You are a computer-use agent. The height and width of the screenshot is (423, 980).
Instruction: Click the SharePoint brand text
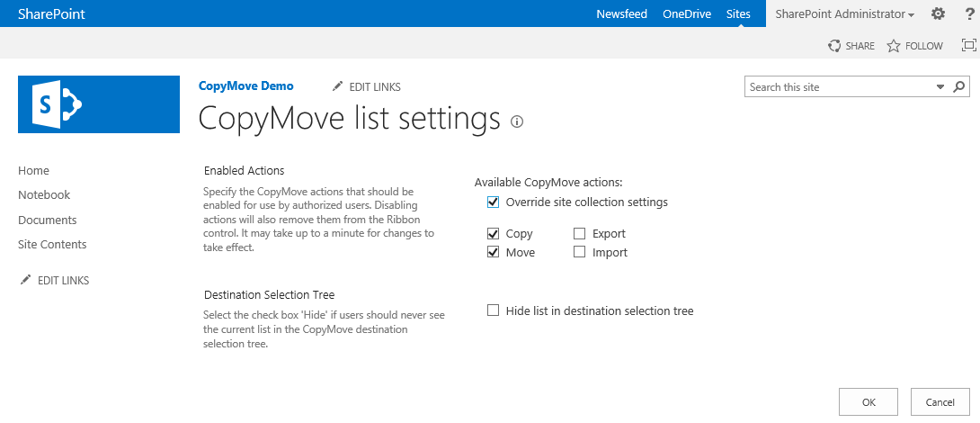pos(51,13)
